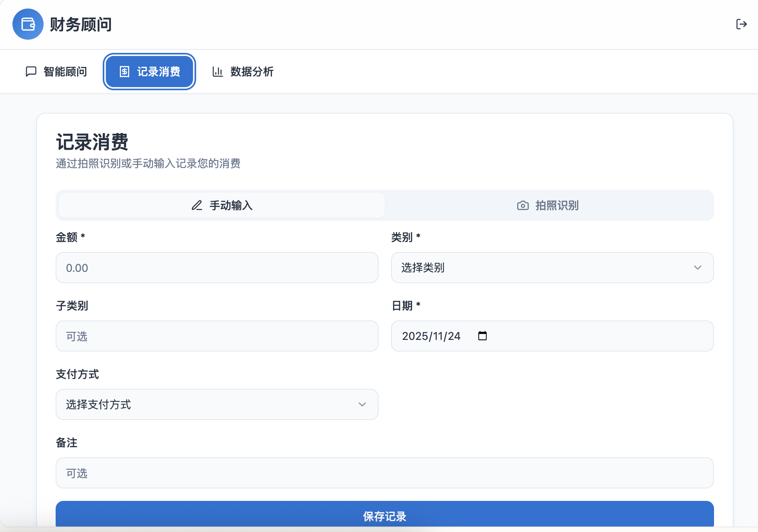Viewport: 758px width, 532px height.
Task: Switch to 拍照识别 mode
Action: coord(549,205)
